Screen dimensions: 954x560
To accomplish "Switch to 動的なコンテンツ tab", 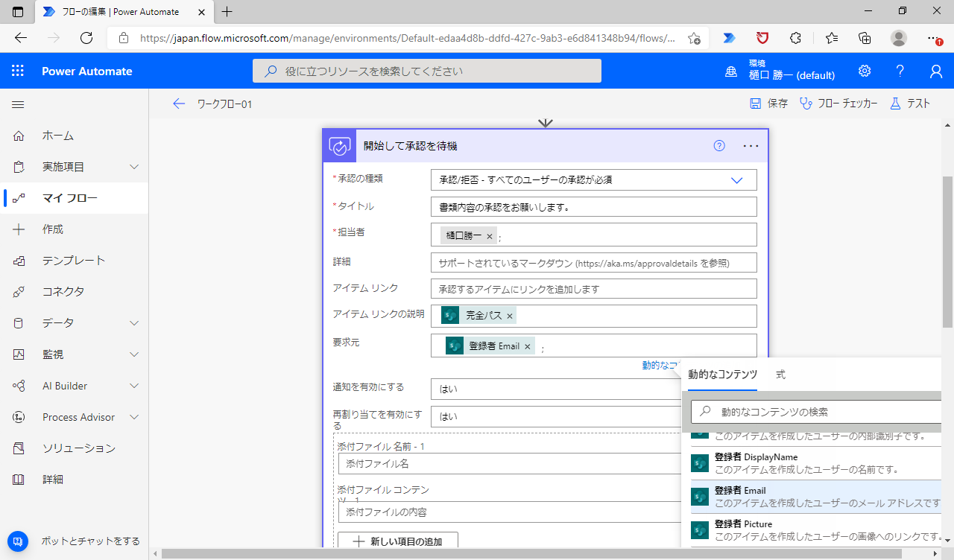I will point(722,375).
